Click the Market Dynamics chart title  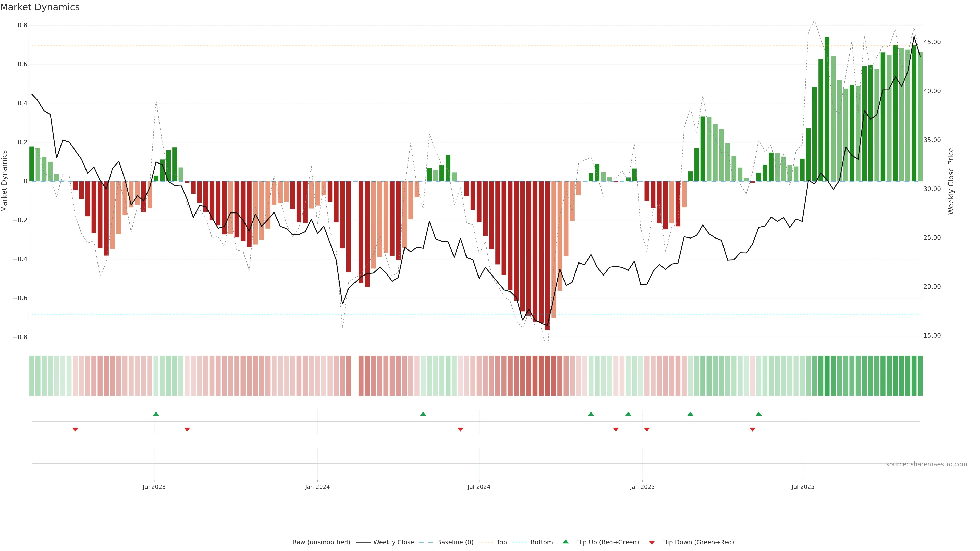(40, 7)
